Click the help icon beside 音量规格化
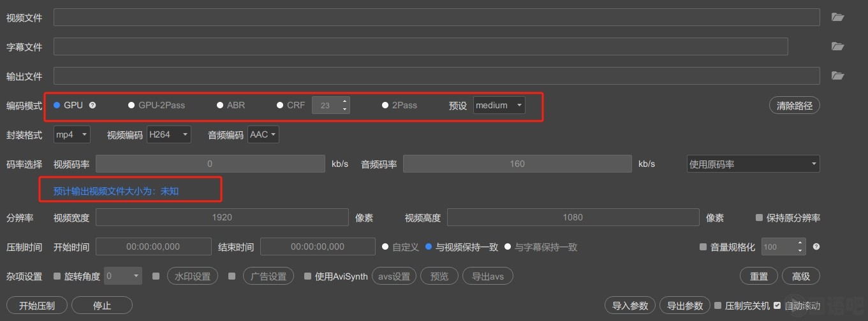Screen dimensions: 868x321 click(x=816, y=246)
